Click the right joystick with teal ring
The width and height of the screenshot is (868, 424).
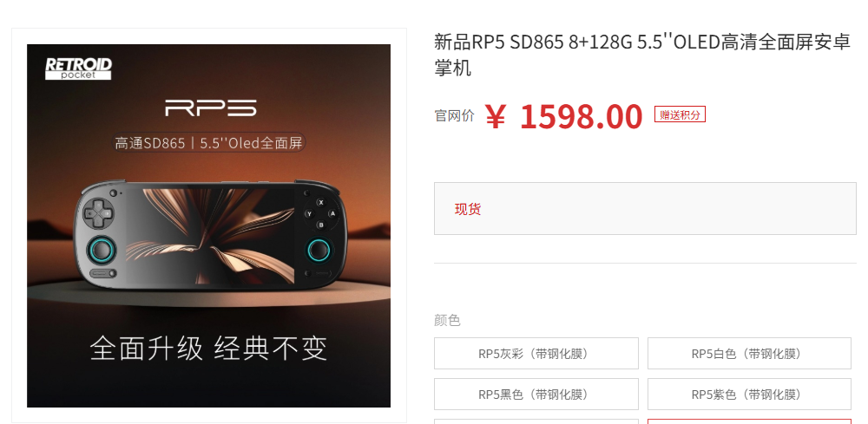319,251
